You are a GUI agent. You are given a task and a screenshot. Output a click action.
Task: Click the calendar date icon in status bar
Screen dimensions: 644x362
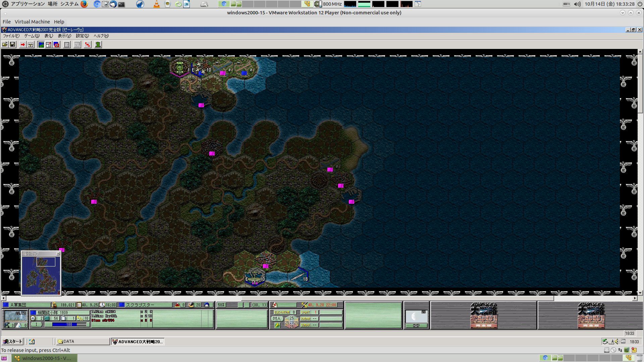(x=79, y=305)
